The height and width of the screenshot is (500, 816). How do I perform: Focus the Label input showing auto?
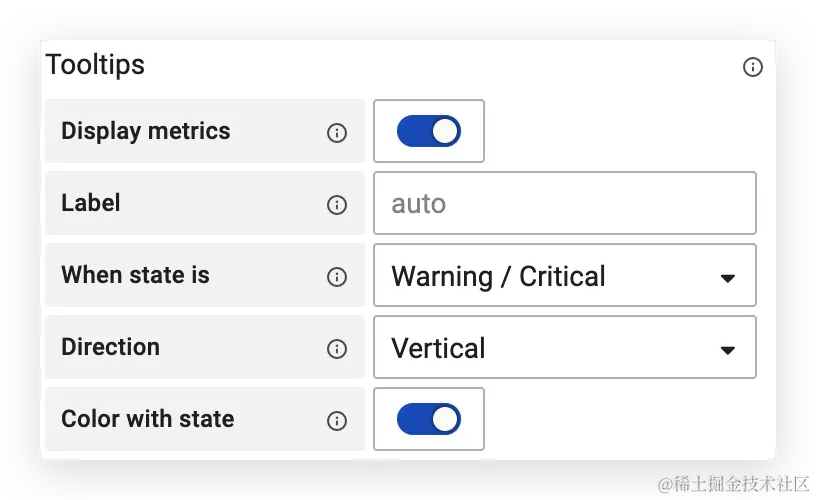click(x=565, y=203)
